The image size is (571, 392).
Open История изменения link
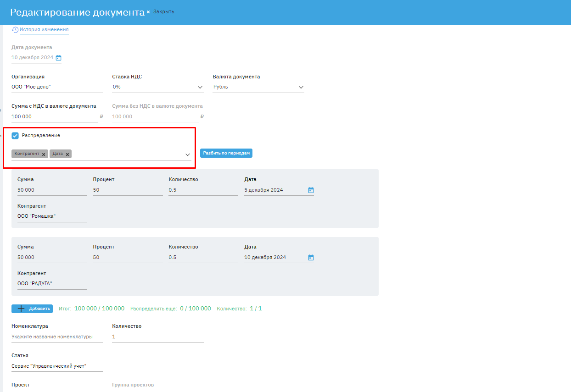click(44, 30)
